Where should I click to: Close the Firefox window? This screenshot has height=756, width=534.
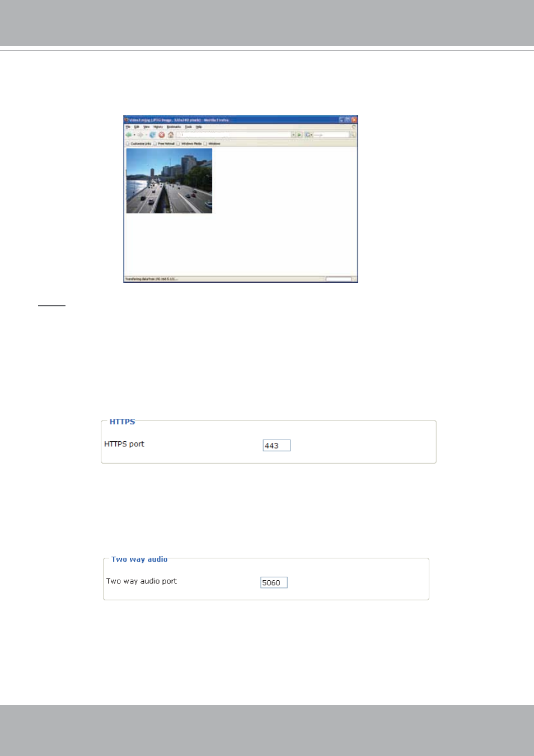click(x=354, y=120)
